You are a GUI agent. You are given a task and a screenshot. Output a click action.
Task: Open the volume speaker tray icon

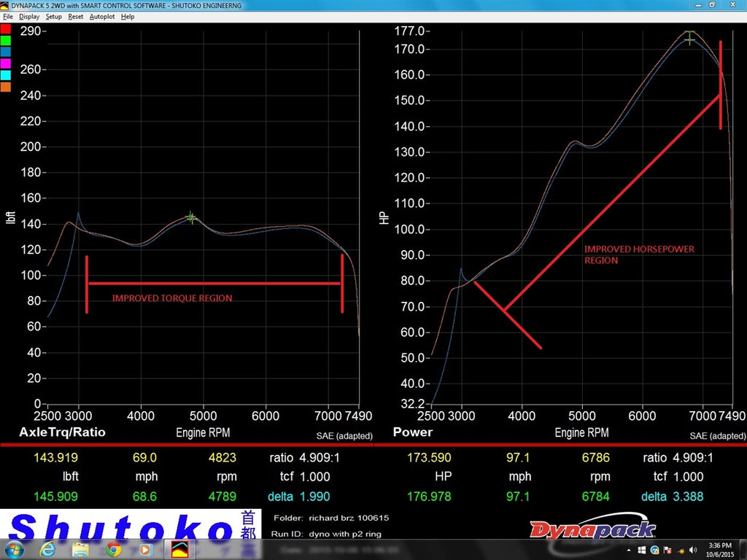[694, 551]
